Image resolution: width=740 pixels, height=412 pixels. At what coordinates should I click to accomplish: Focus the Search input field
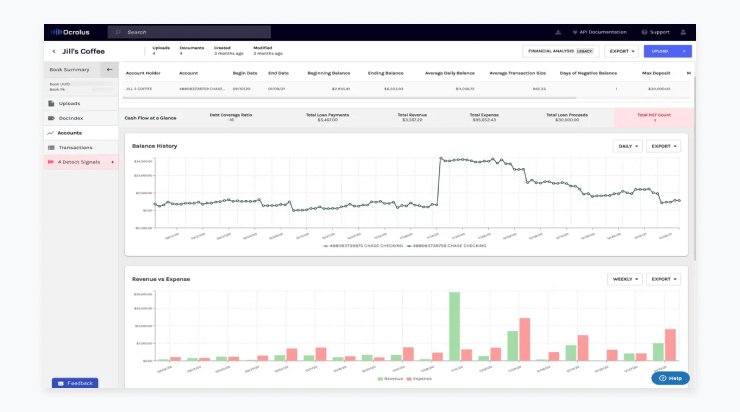tap(189, 32)
